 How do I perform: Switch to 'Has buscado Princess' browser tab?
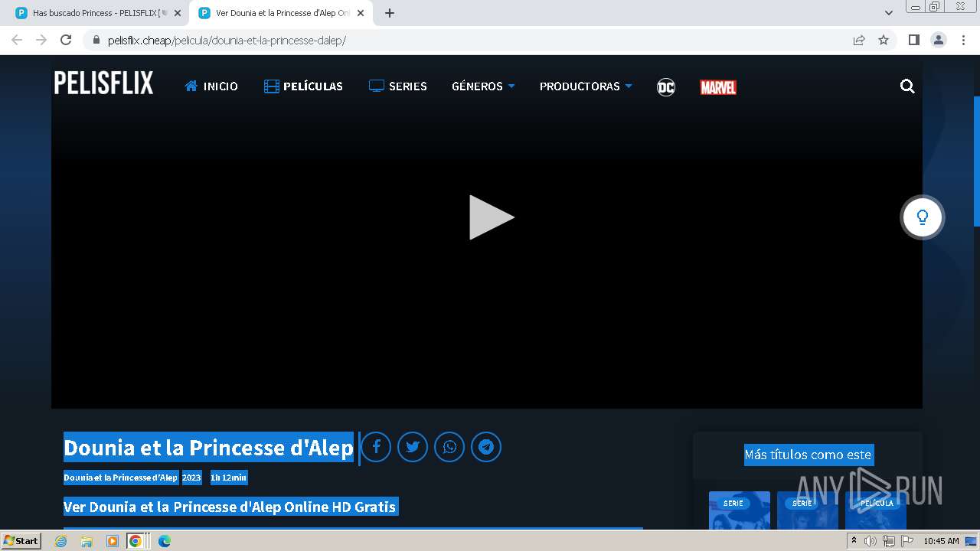pos(97,13)
